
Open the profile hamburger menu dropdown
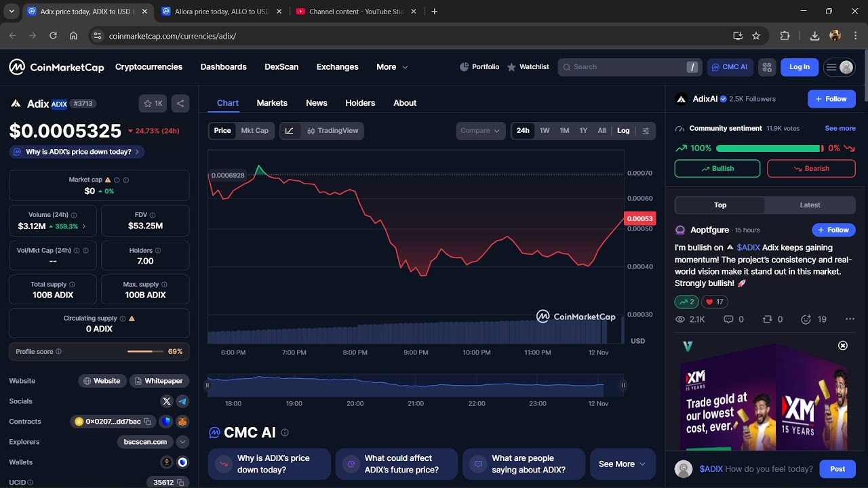click(x=840, y=67)
